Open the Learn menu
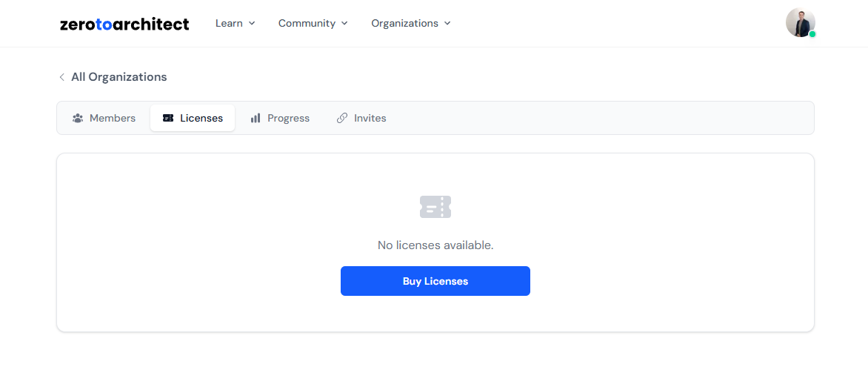This screenshot has height=367, width=868. (x=229, y=24)
